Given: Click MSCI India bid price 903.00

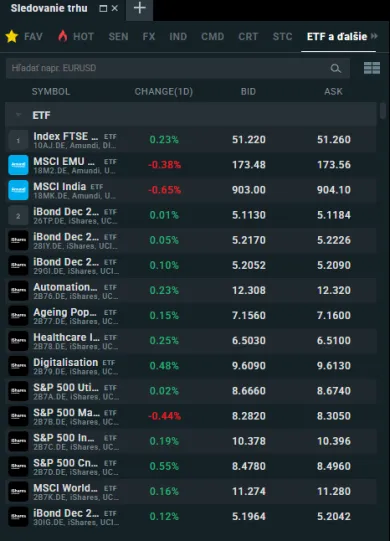Looking at the screenshot, I should pyautogui.click(x=249, y=190).
